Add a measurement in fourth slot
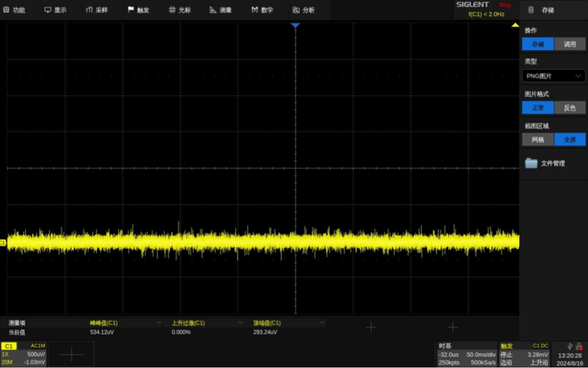Screen dimensions: 588x368 tap(371, 328)
